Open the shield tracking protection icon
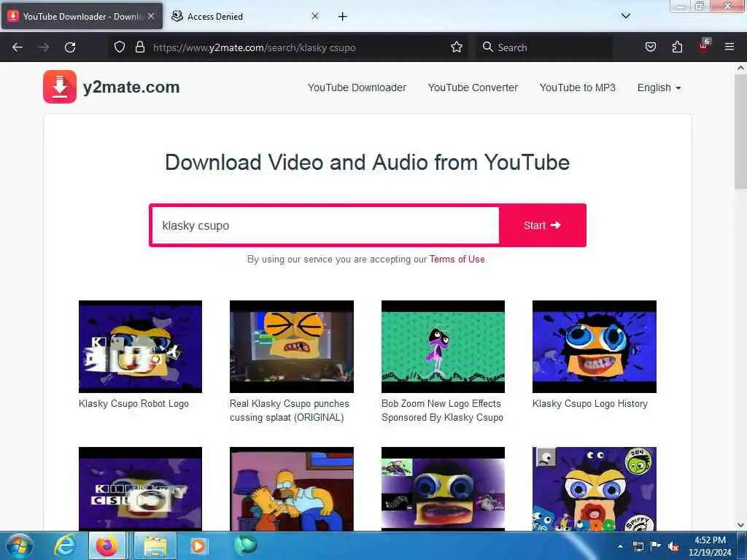The image size is (747, 560). pyautogui.click(x=120, y=47)
